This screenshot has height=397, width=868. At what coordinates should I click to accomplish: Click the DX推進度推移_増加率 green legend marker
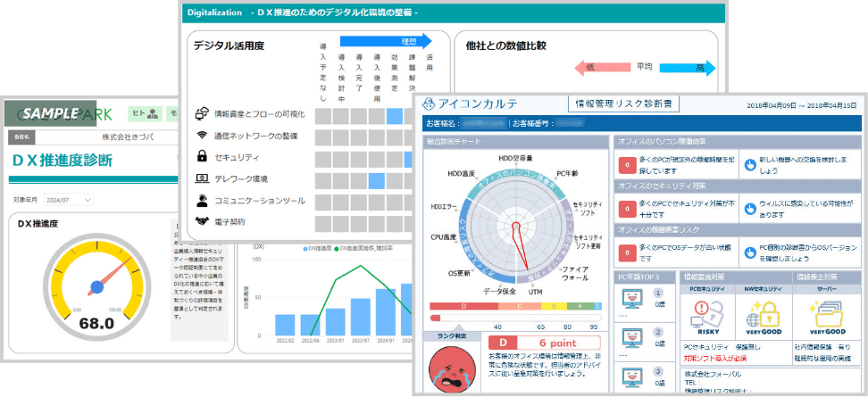point(336,249)
